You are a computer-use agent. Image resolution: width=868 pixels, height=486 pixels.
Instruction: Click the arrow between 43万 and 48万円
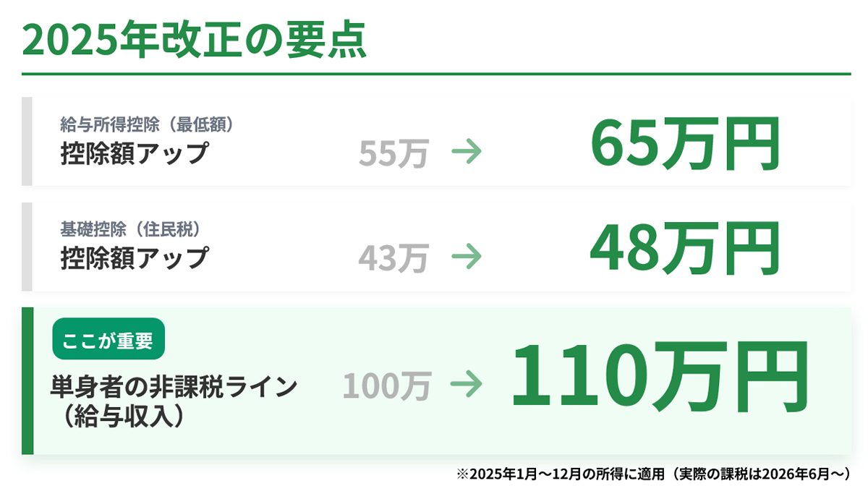pos(466,256)
